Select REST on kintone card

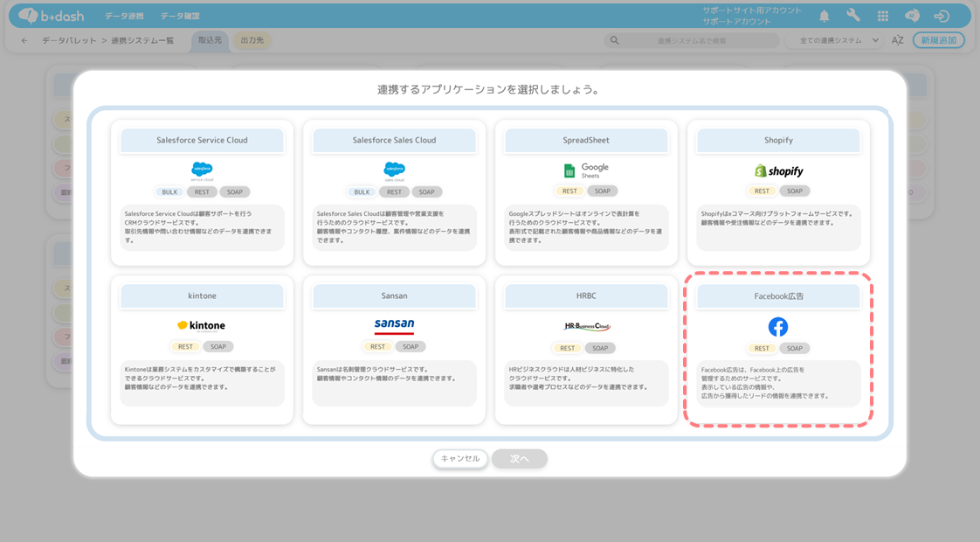(x=186, y=347)
